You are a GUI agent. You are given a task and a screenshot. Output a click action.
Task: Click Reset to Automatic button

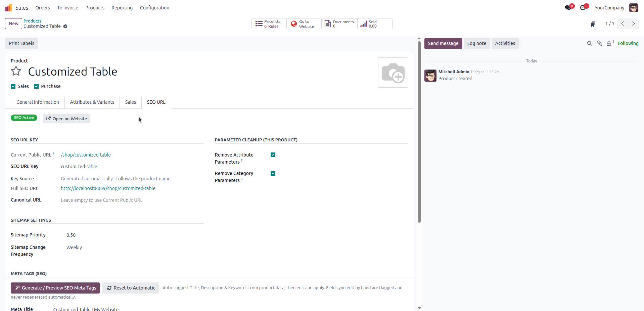click(131, 288)
